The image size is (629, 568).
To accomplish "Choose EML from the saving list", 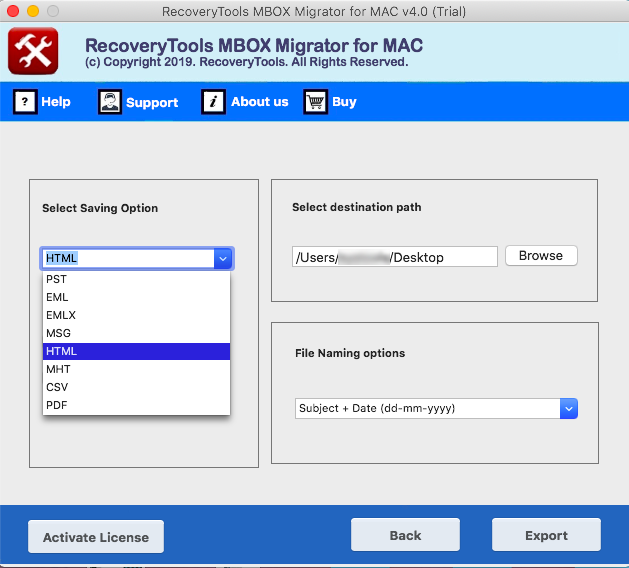I will (136, 297).
